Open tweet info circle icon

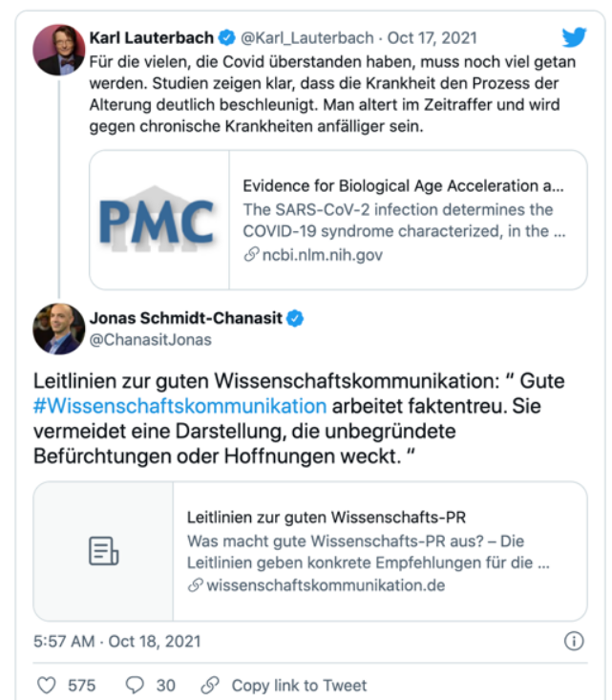point(574,641)
